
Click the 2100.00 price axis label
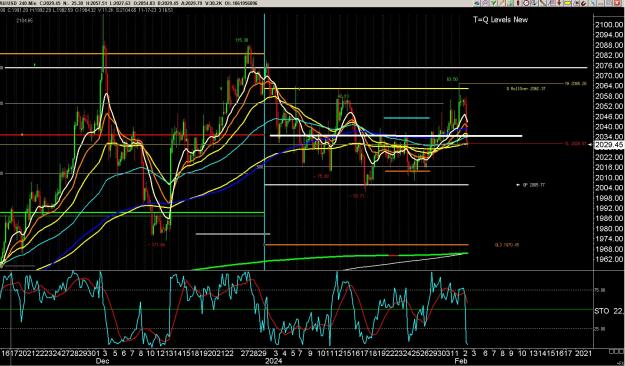tap(609, 25)
